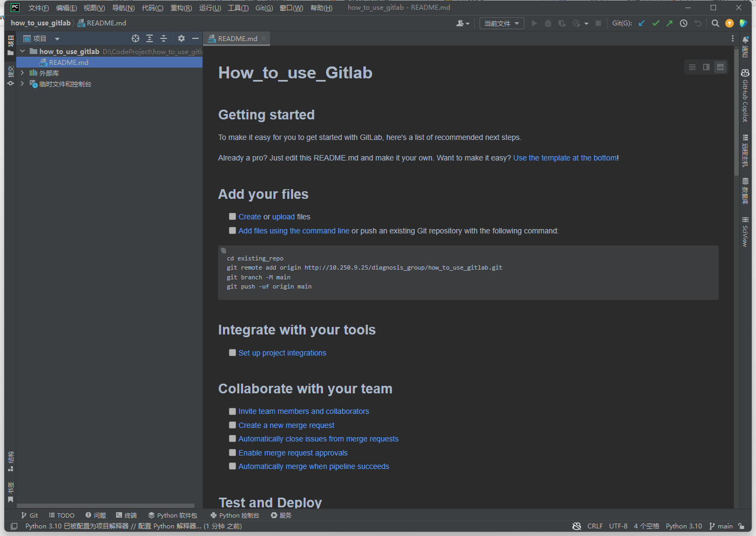
Task: Open Search Everywhere magnifier icon
Action: (715, 23)
